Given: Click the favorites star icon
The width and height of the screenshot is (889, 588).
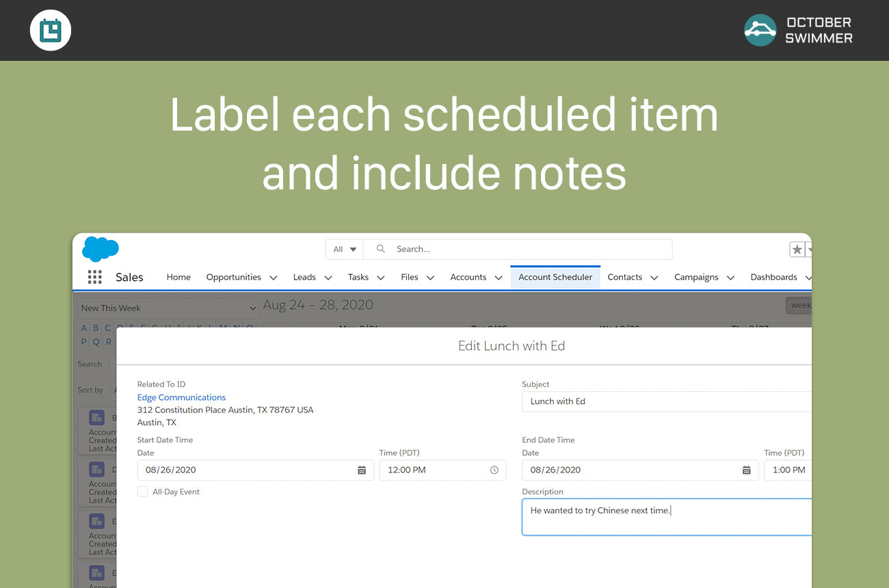Looking at the screenshot, I should point(797,250).
